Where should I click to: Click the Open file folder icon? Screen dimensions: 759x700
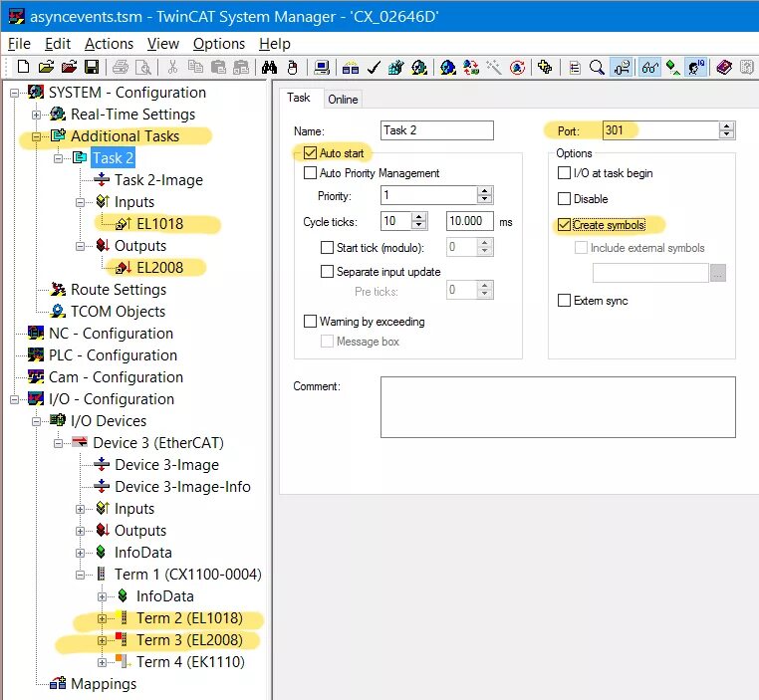pyautogui.click(x=46, y=67)
